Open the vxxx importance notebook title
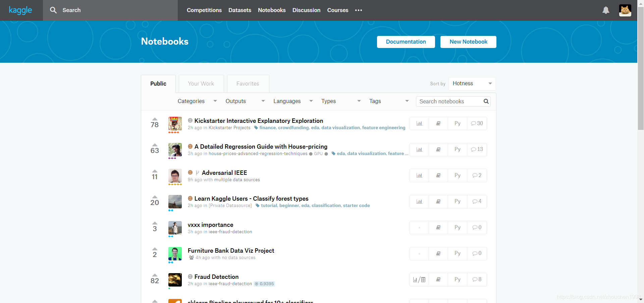This screenshot has height=303, width=644. tap(210, 225)
